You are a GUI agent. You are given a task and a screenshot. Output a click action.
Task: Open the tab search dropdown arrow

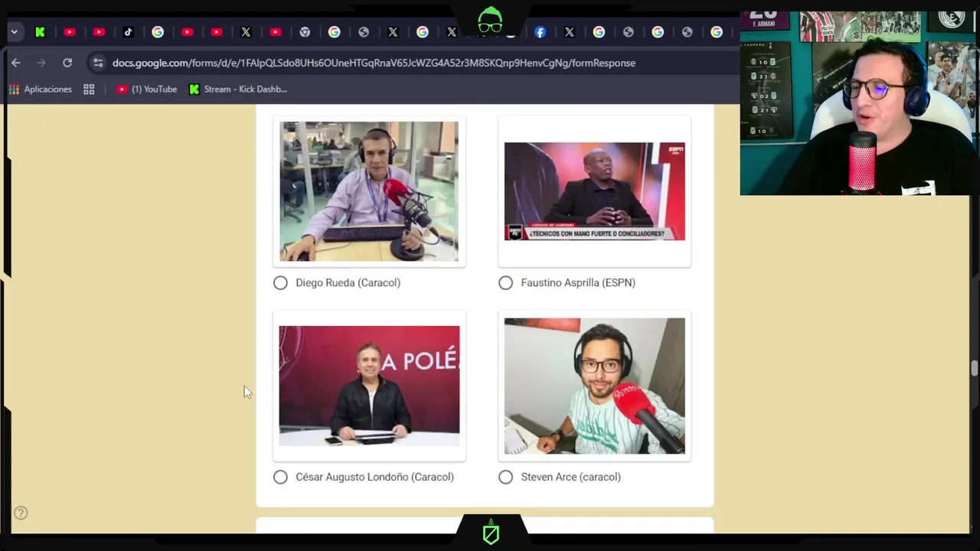click(x=14, y=32)
